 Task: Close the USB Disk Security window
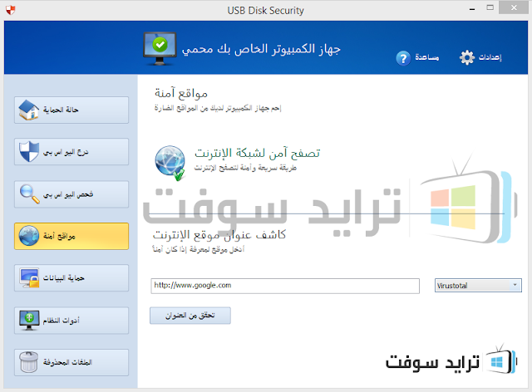pos(514,7)
